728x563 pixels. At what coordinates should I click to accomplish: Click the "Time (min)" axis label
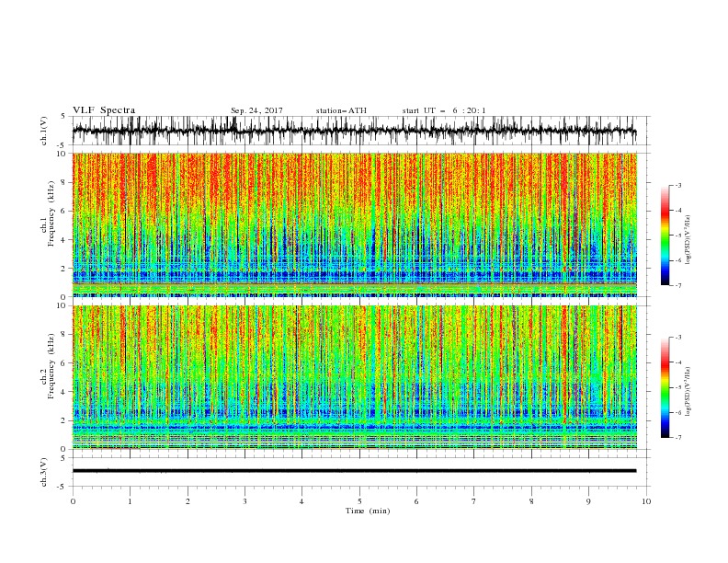(368, 511)
